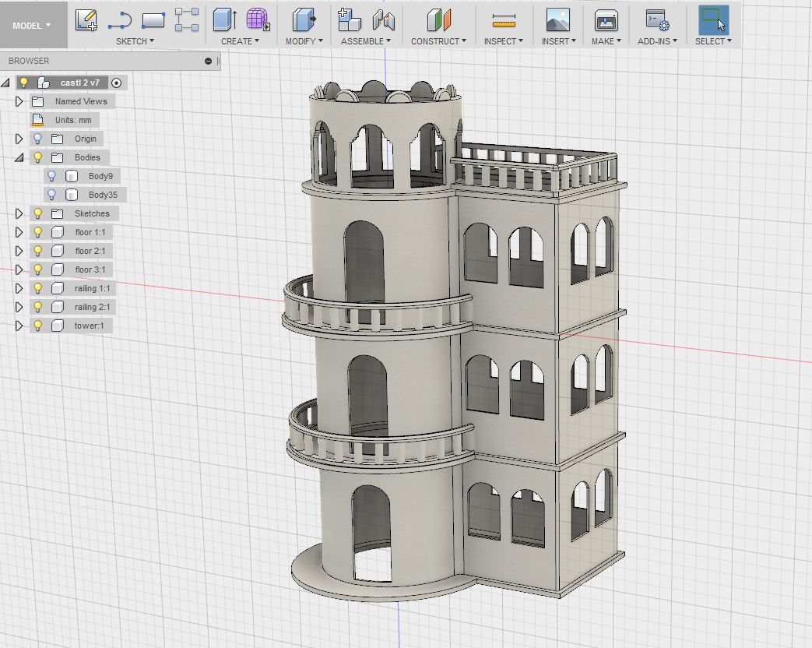The width and height of the screenshot is (812, 648).
Task: Collapse the Bodies folder node
Action: 19,157
